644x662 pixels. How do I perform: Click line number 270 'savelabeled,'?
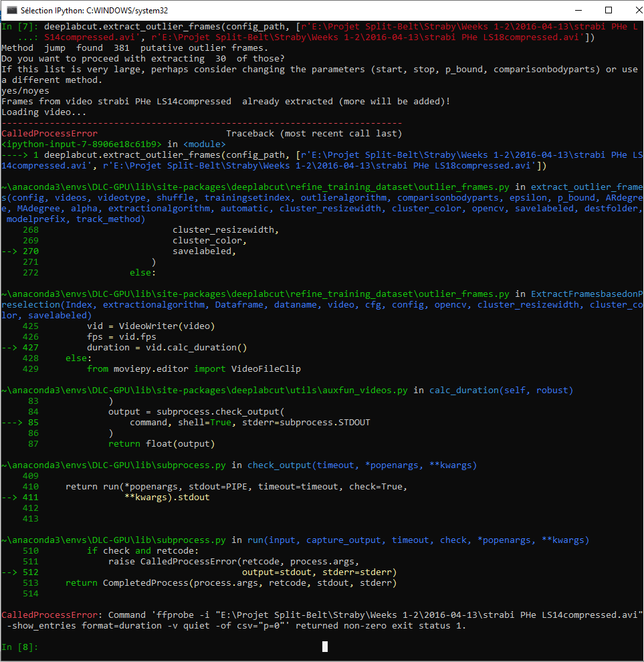click(x=119, y=251)
